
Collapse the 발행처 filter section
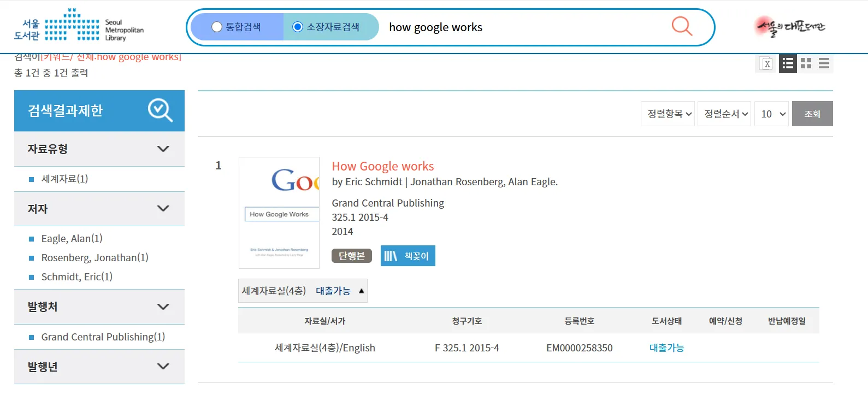point(163,307)
